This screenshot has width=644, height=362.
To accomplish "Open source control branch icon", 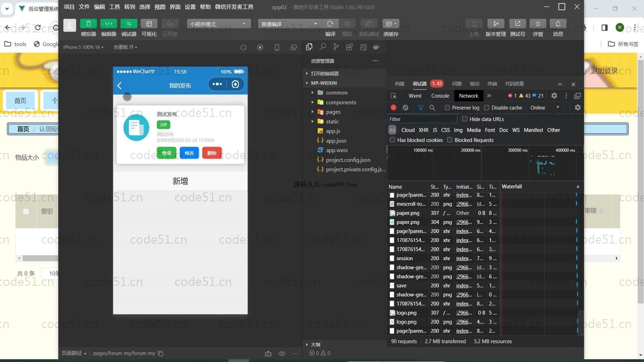I will pyautogui.click(x=336, y=47).
